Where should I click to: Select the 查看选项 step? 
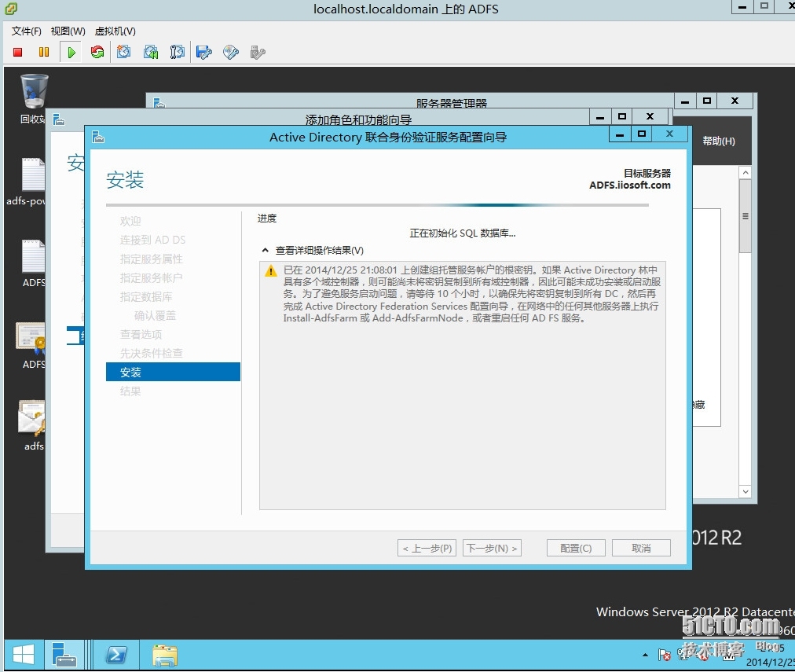pyautogui.click(x=141, y=334)
